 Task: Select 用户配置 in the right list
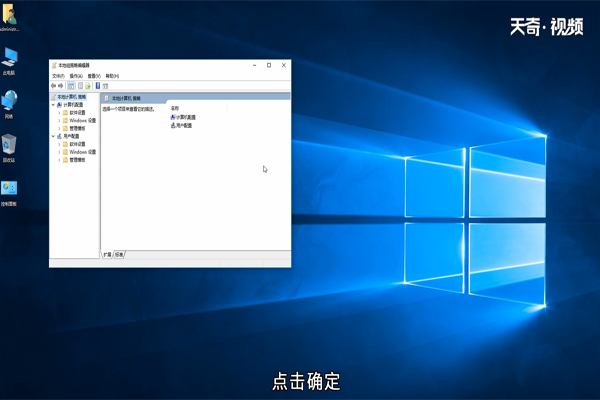[181, 126]
